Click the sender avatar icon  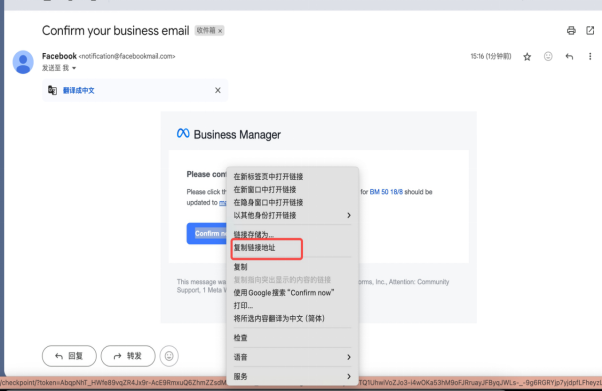click(x=23, y=62)
